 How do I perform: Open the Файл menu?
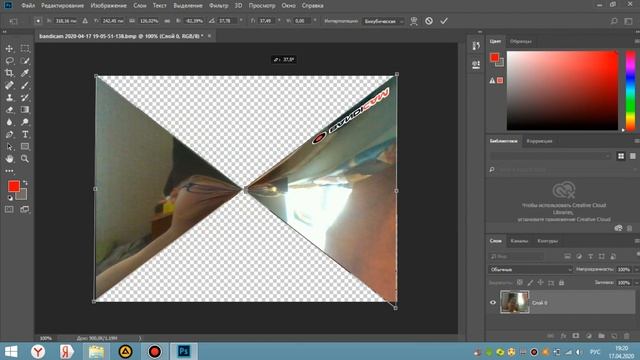pos(28,6)
